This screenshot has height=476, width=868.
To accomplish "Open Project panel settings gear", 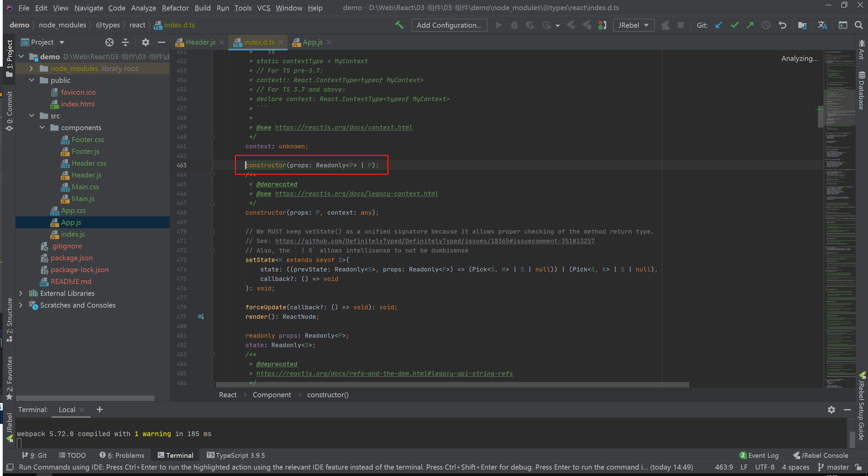I will point(145,42).
